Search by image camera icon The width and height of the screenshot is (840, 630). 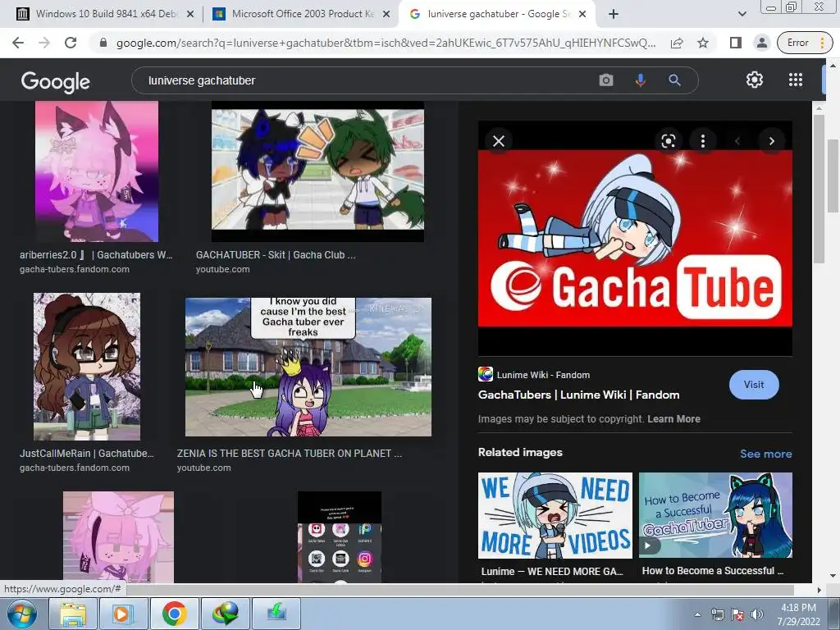pyautogui.click(x=606, y=80)
